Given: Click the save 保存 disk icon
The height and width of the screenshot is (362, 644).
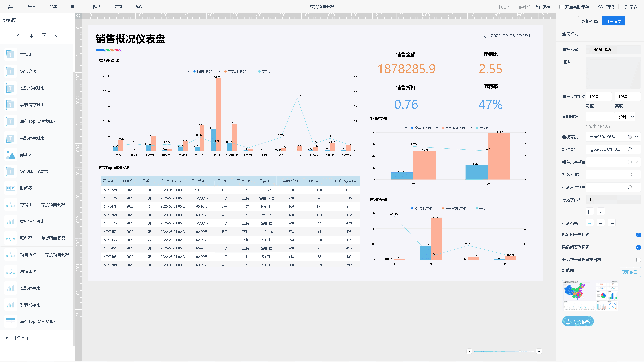Looking at the screenshot, I should tap(538, 7).
